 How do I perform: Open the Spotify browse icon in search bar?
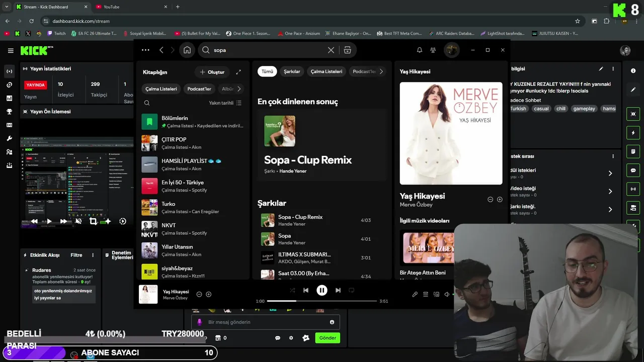[347, 50]
